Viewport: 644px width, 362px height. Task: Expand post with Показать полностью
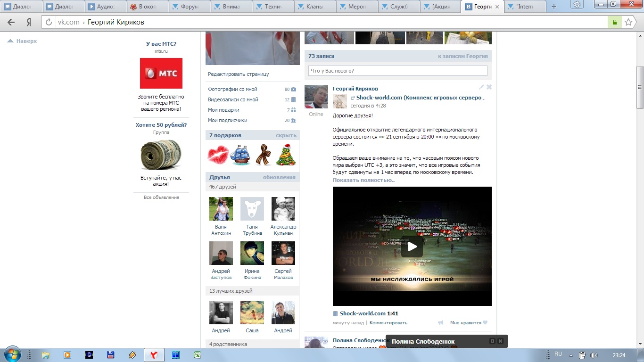[363, 180]
